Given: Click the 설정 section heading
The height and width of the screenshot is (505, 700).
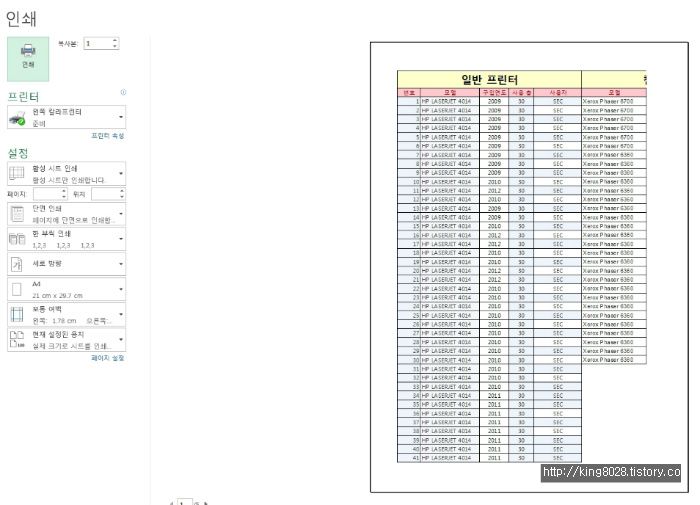Looking at the screenshot, I should pos(18,153).
